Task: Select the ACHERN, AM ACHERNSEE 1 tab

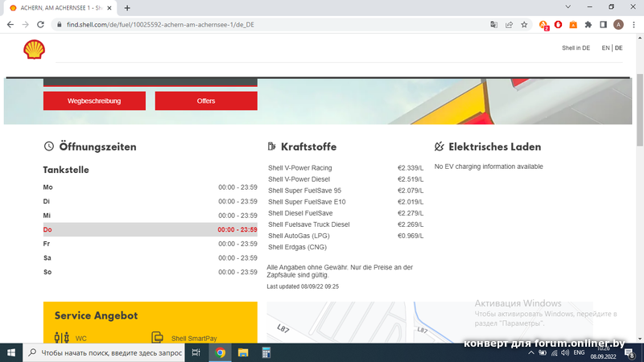Action: [x=60, y=8]
